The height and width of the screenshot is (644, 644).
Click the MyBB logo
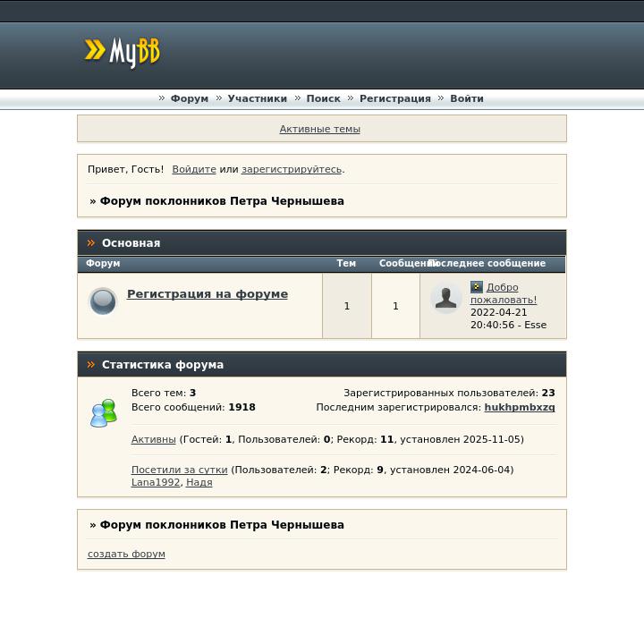(123, 53)
